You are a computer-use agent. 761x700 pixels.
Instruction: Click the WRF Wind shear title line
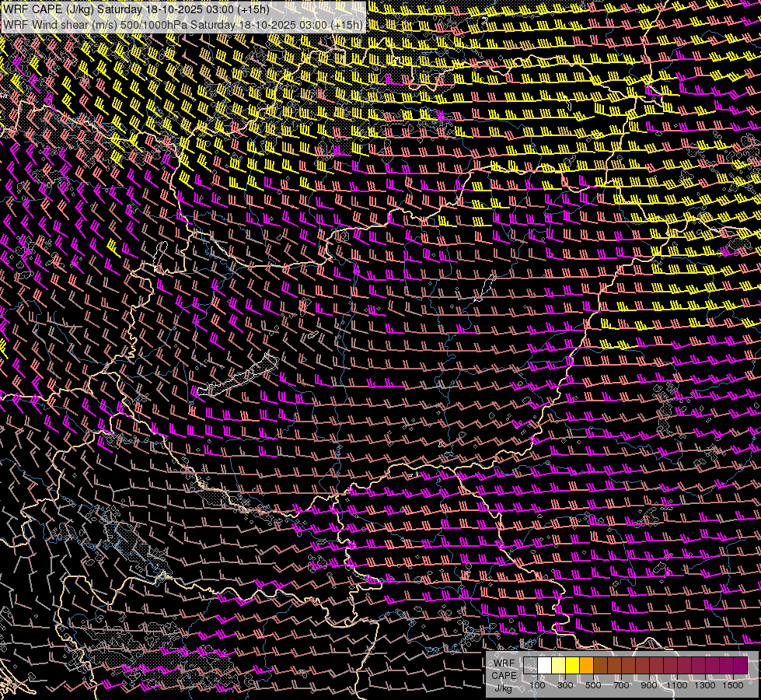pos(183,24)
